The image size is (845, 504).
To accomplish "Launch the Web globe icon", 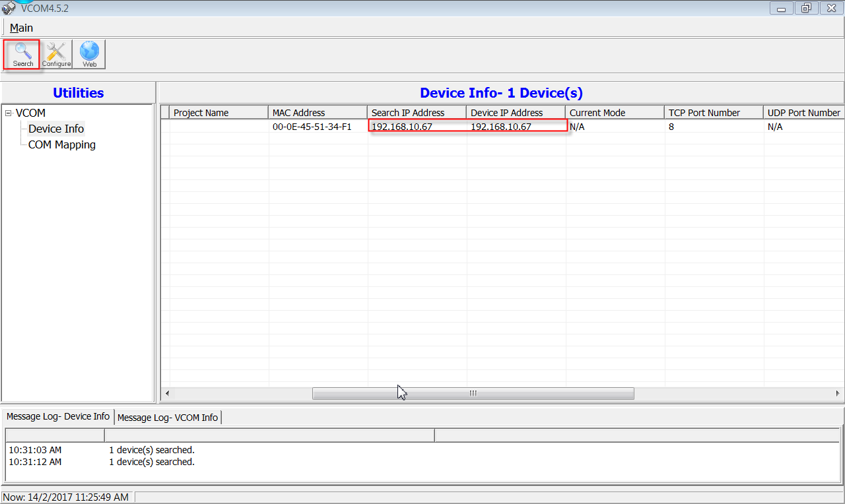I will coord(89,54).
